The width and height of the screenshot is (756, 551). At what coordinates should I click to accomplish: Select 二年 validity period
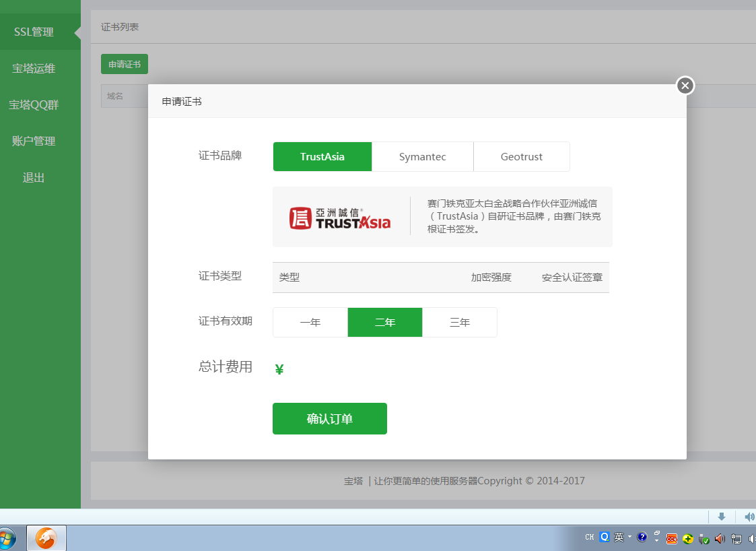385,322
